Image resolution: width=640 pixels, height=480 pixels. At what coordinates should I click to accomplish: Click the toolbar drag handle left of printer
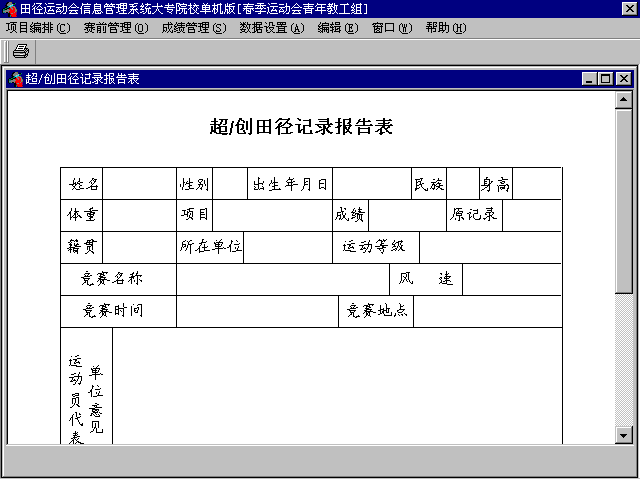click(x=6, y=52)
